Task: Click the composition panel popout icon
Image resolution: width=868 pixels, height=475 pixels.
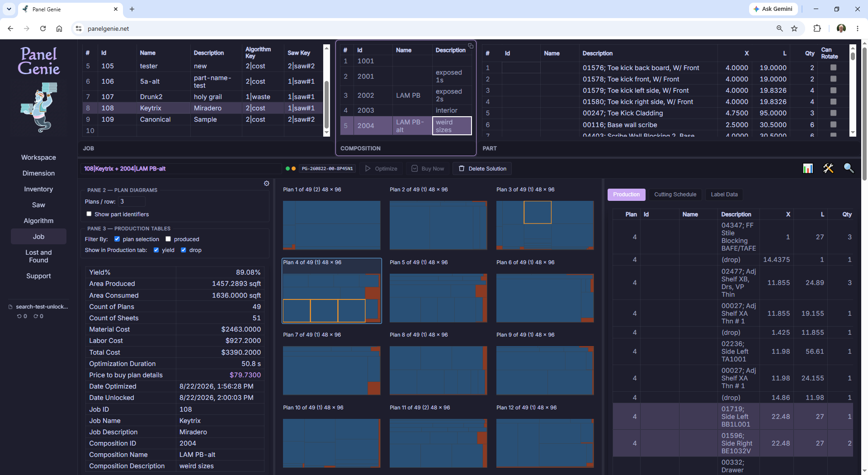Action: (x=471, y=46)
